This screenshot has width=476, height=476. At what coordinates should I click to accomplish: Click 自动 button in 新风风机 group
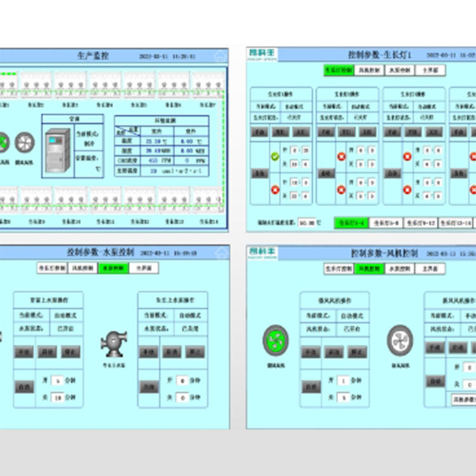435,381
